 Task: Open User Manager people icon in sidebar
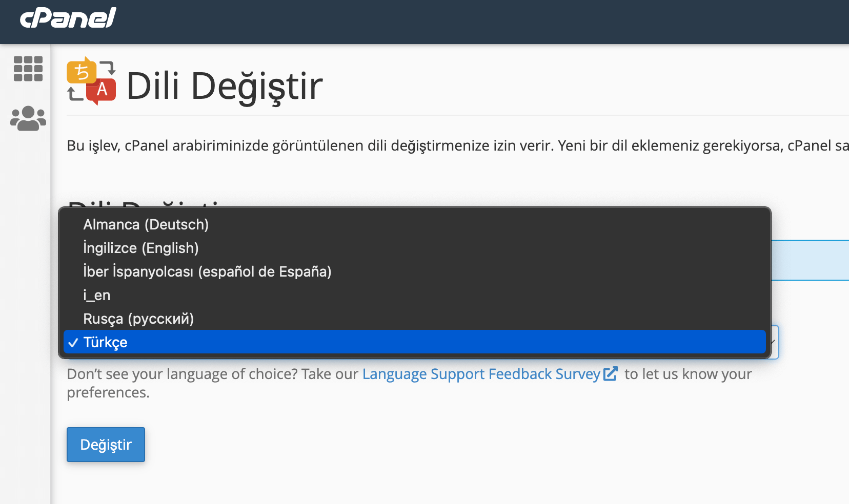tap(28, 119)
